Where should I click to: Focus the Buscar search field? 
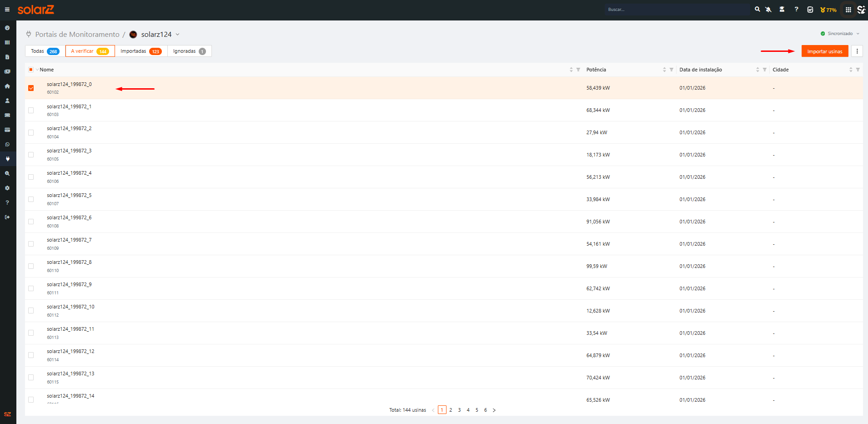tap(677, 10)
